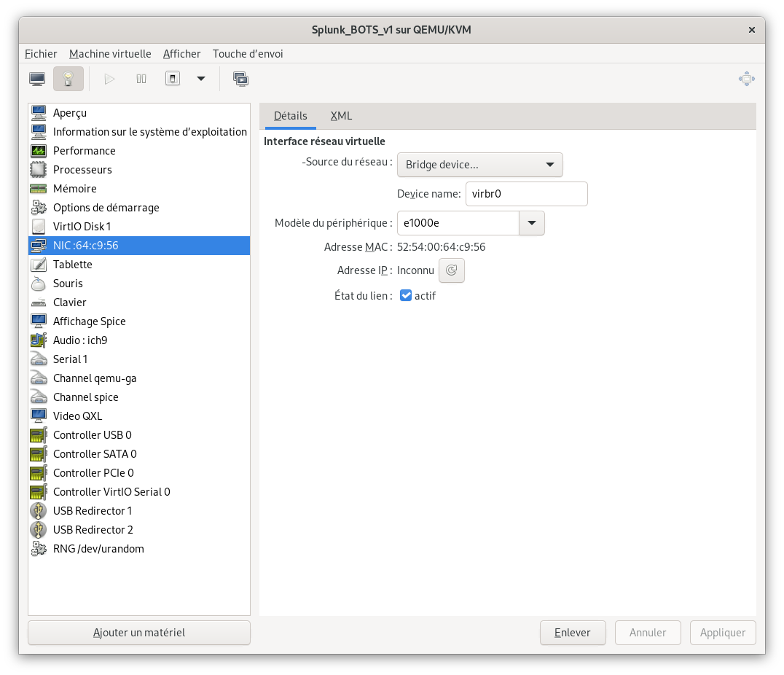Viewport: 784px width, 675px height.
Task: Toggle the 'actif' link state checkbox
Action: coord(407,296)
